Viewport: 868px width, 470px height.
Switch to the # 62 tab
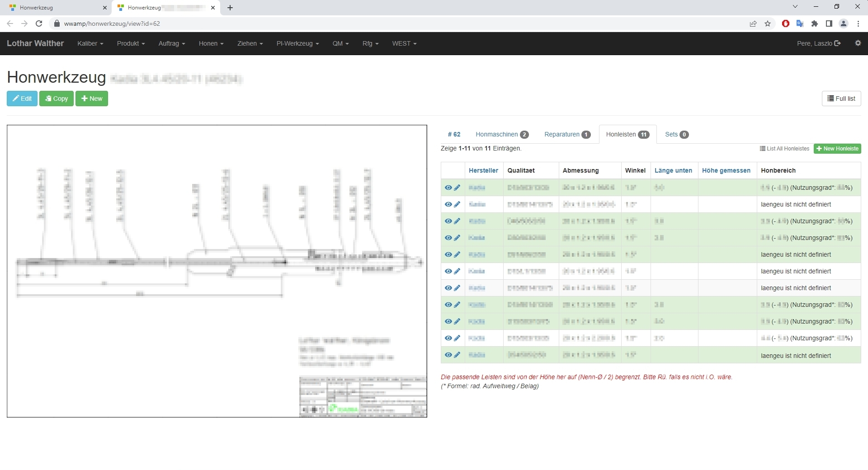(454, 134)
